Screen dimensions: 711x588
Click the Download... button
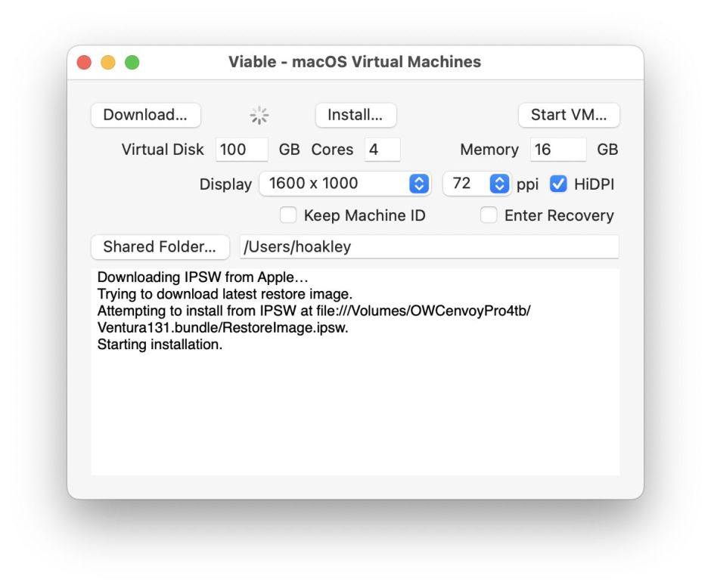point(145,115)
